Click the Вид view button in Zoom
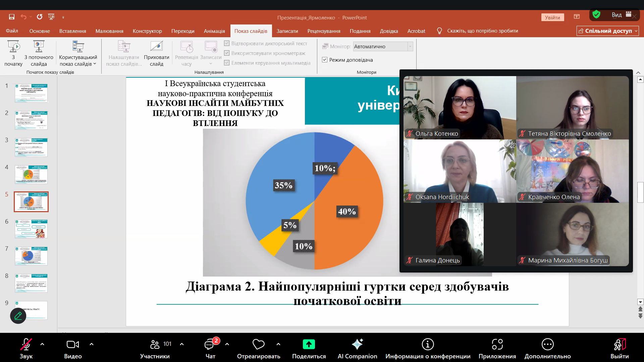Viewport: 644px width, 362px height. tap(621, 14)
